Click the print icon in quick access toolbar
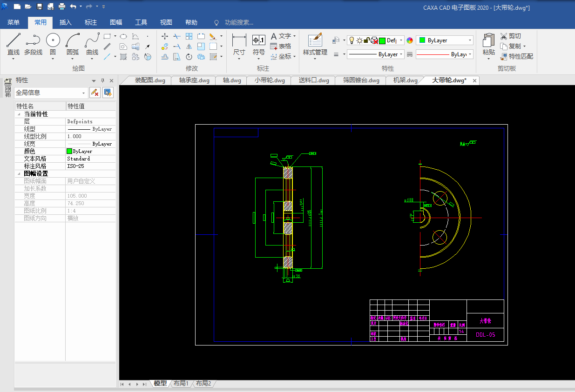 (x=61, y=7)
